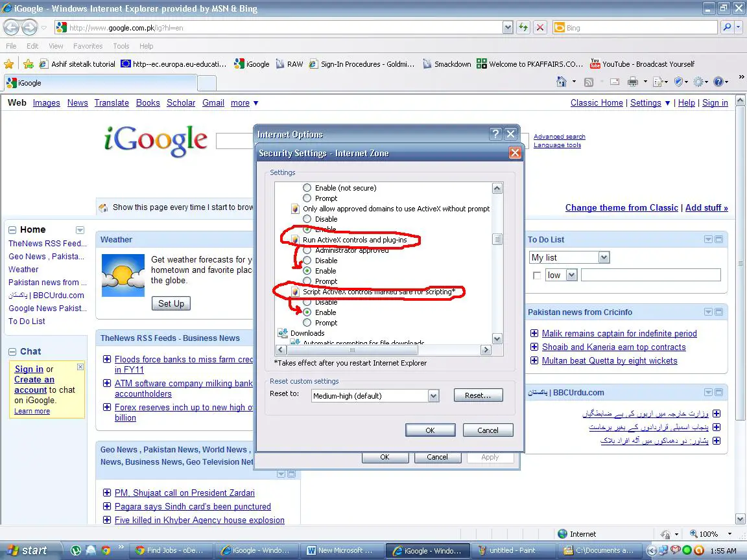Open the Favorites star icon
Image resolution: width=747 pixels, height=560 pixels.
point(9,64)
